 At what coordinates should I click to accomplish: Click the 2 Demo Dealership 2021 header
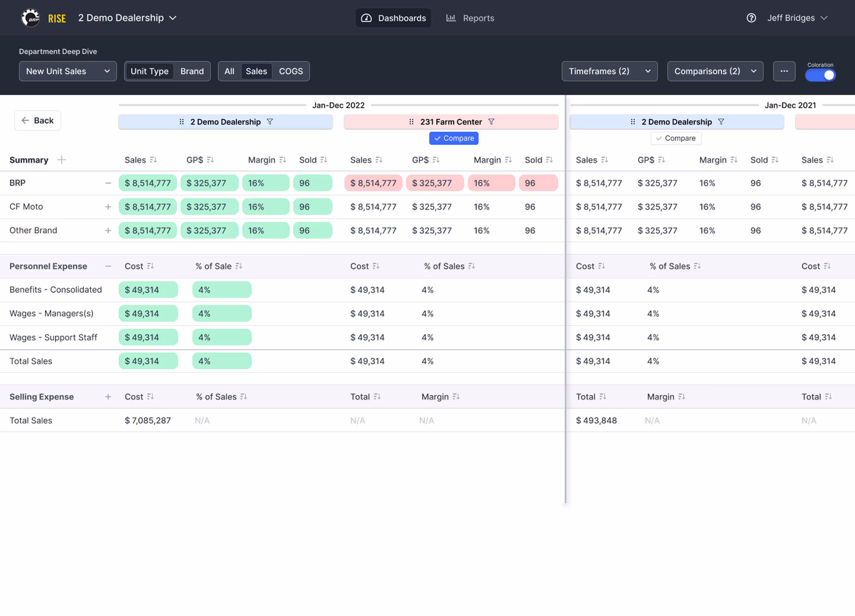pyautogui.click(x=676, y=122)
